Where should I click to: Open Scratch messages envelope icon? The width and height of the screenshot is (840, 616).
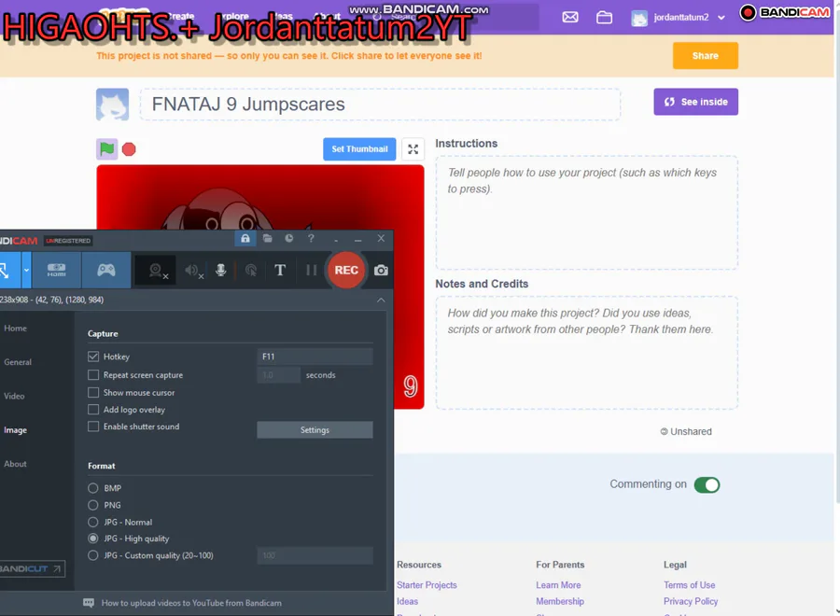(570, 17)
